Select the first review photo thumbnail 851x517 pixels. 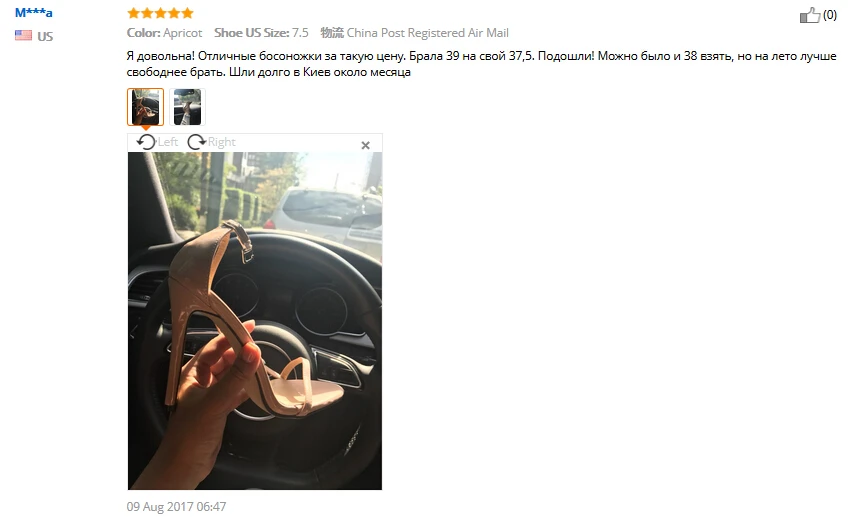click(145, 107)
